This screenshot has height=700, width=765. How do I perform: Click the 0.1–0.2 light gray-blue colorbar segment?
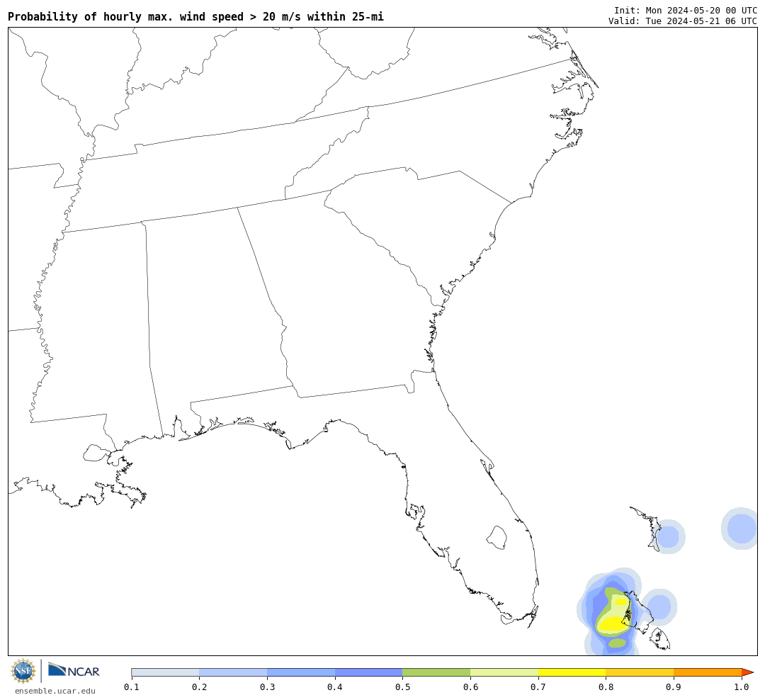tap(165, 672)
